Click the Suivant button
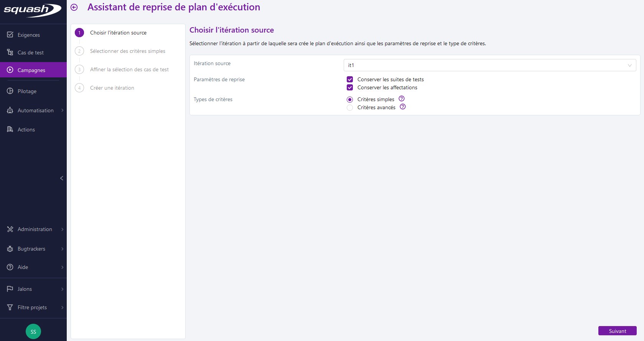644x341 pixels. (617, 331)
